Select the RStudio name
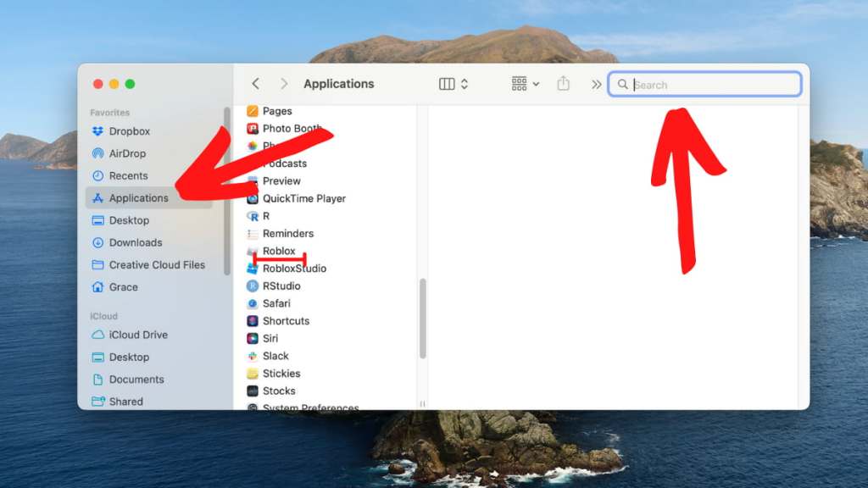Viewport: 868px width, 488px height. click(x=281, y=286)
